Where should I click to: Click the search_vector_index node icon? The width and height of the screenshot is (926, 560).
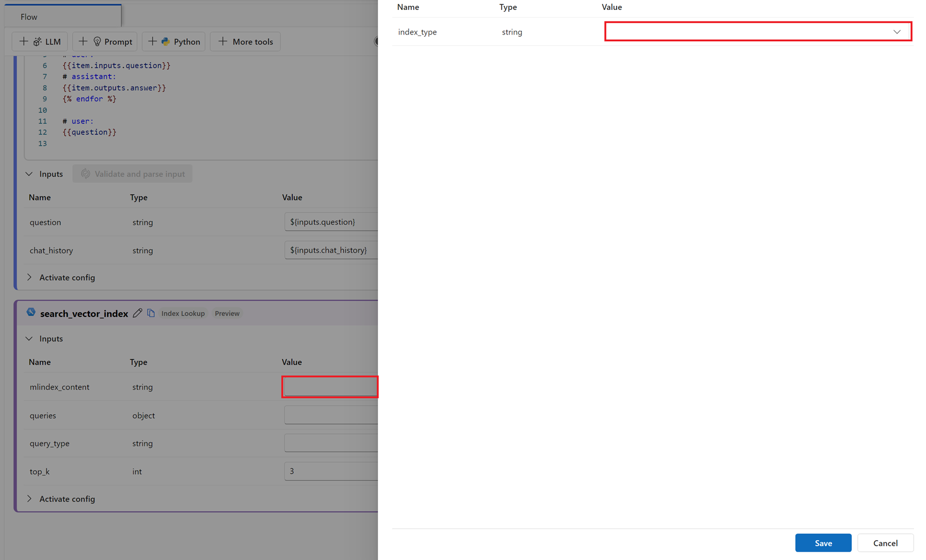click(31, 312)
